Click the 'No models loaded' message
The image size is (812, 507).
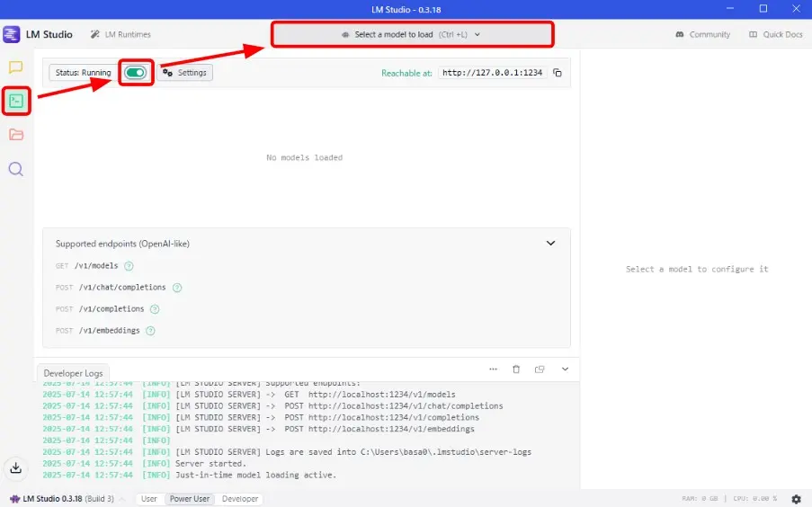click(x=305, y=157)
